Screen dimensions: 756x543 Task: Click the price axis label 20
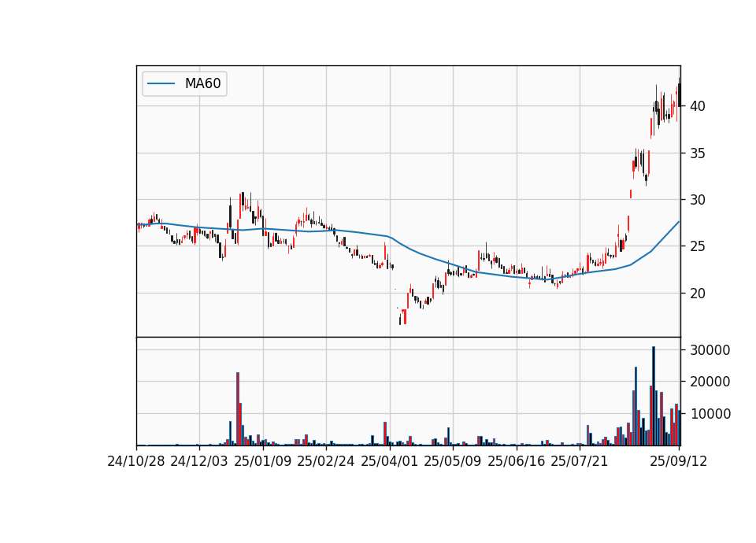(x=698, y=293)
